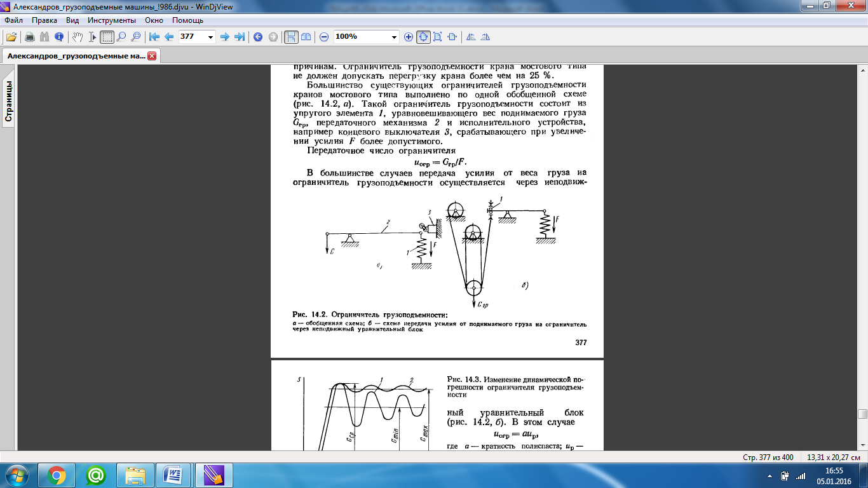Screen dimensions: 868x488
Task: Open the Инструменты menu
Action: pos(112,20)
